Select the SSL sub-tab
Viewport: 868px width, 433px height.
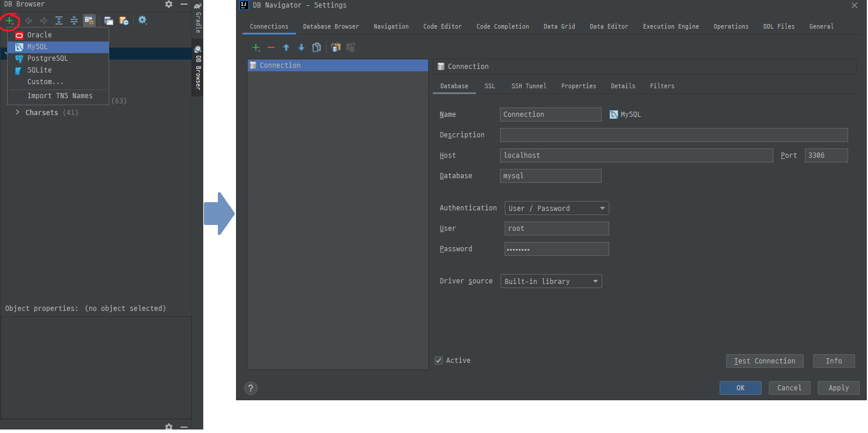click(x=489, y=86)
